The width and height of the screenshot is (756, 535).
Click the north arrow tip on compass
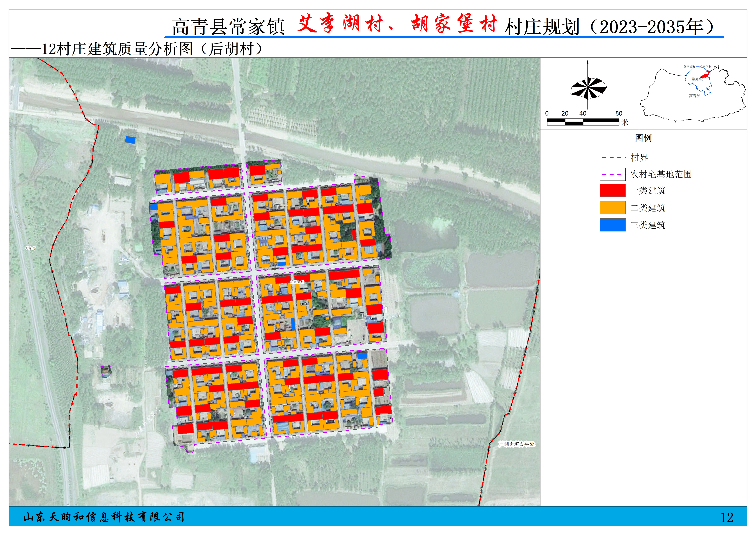(588, 62)
